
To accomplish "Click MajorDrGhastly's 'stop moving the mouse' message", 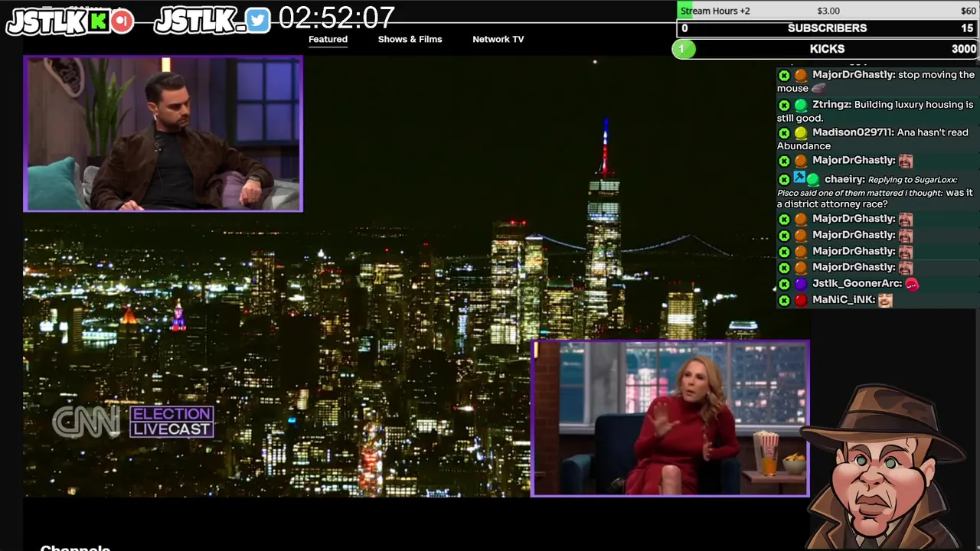I will coord(876,81).
